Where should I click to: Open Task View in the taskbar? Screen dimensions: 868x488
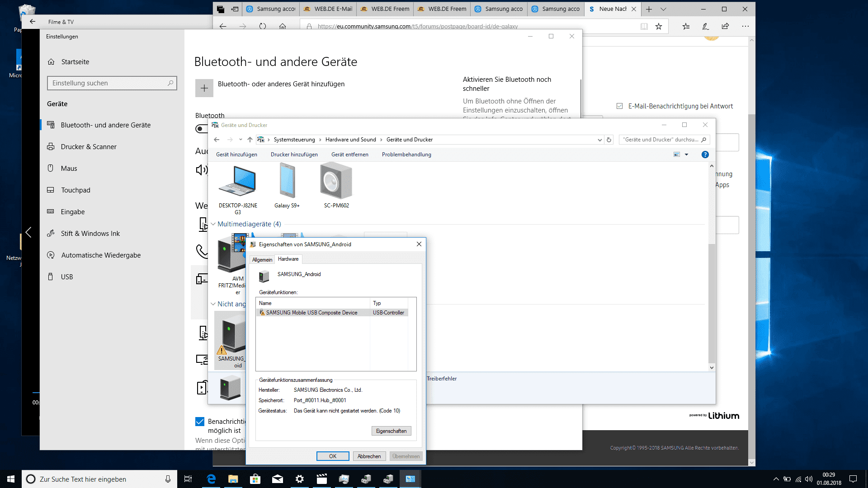point(188,479)
